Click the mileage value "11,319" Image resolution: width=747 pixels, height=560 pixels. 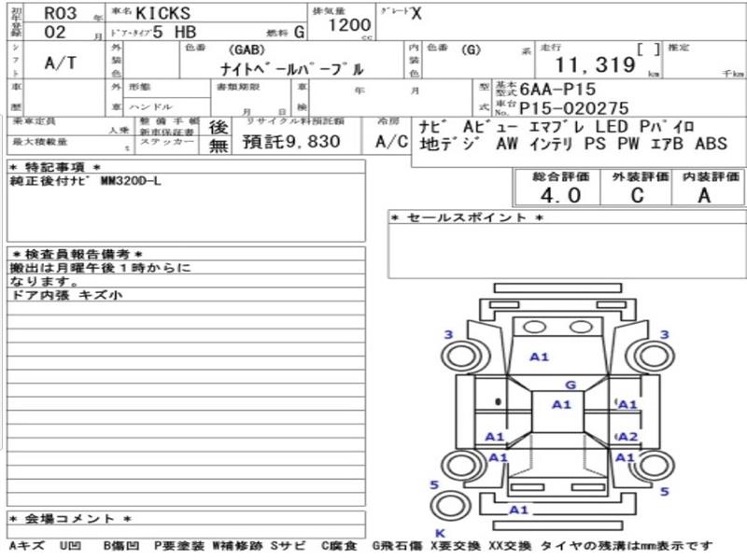(x=596, y=65)
